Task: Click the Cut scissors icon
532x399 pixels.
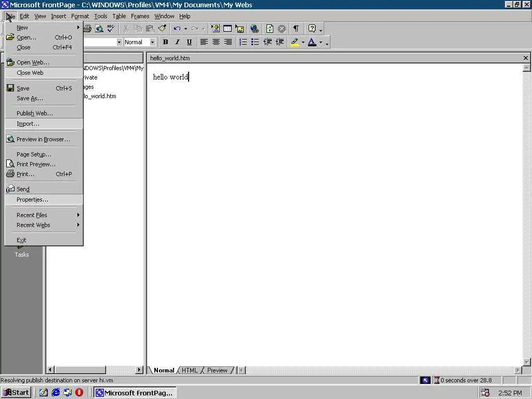Action: 126,29
